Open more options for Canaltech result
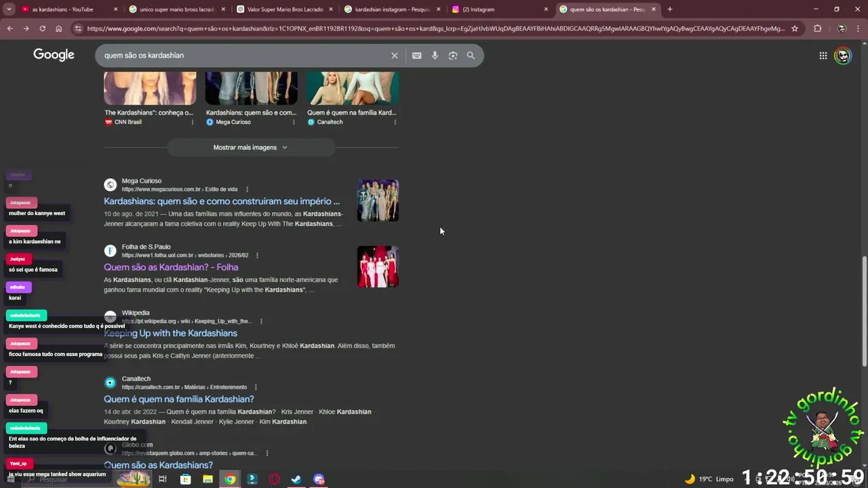The image size is (868, 488). (x=256, y=387)
